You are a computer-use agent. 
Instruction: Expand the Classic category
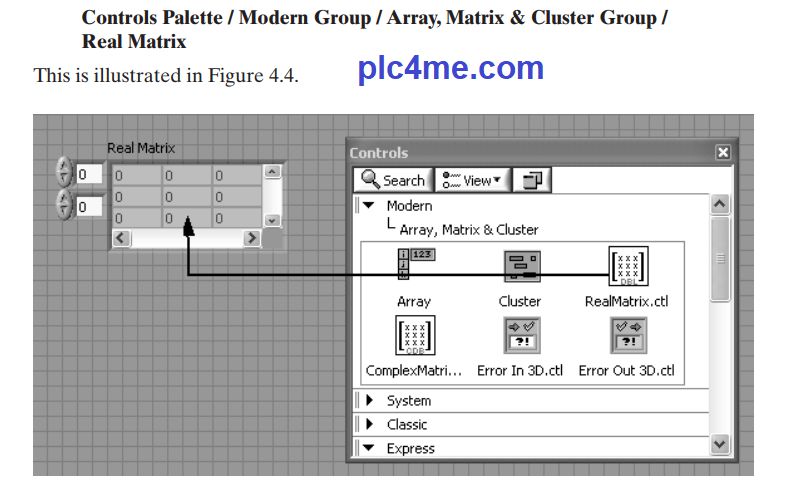click(x=368, y=425)
